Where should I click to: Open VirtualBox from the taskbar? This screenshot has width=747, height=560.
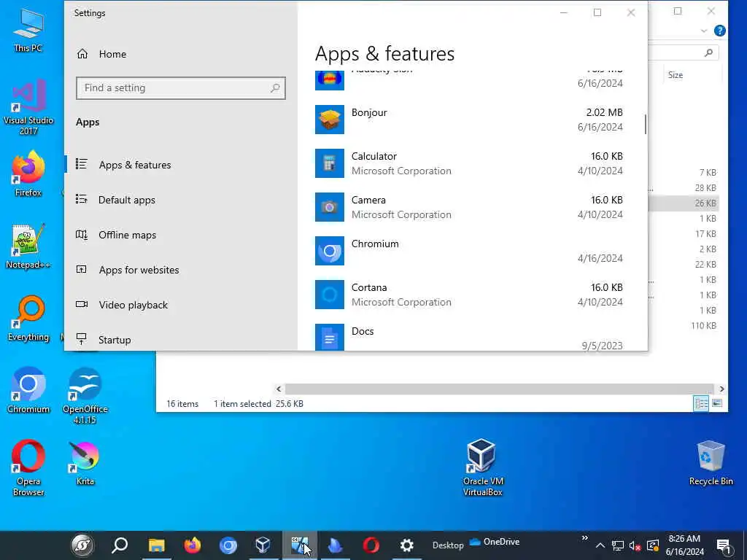[263, 545]
